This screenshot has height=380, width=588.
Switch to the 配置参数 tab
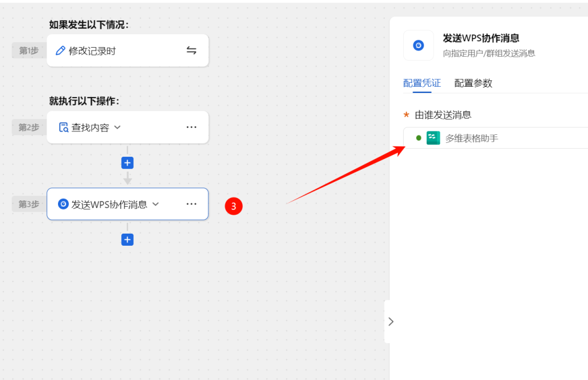click(473, 83)
